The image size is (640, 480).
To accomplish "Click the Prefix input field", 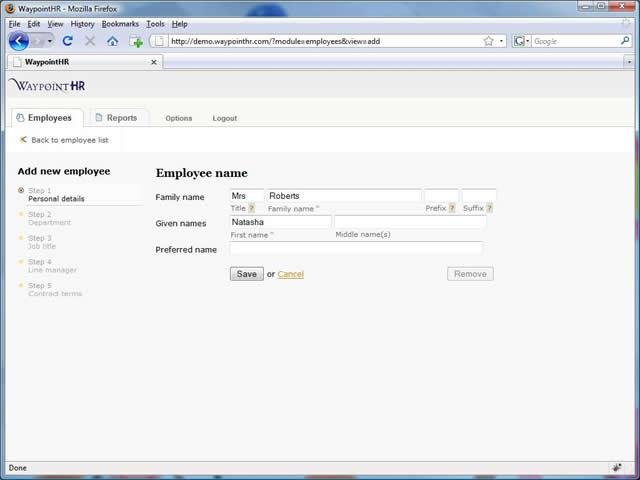I will coord(442,196).
